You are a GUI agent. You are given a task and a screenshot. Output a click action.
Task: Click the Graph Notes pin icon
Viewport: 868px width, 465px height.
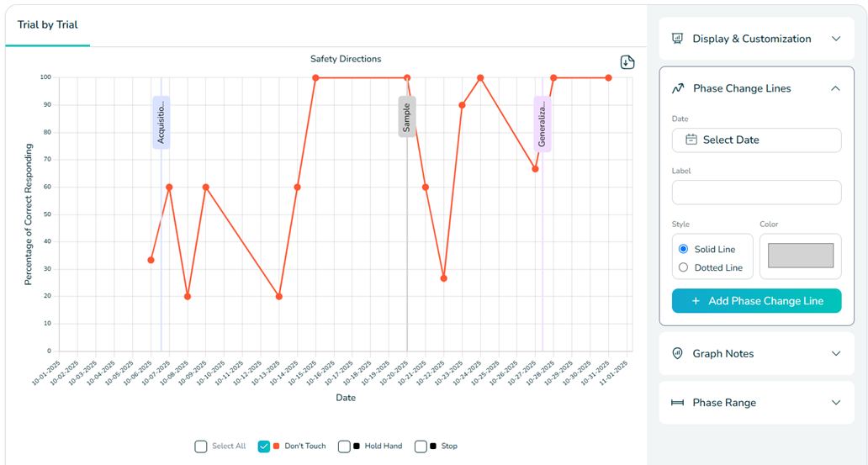point(677,354)
